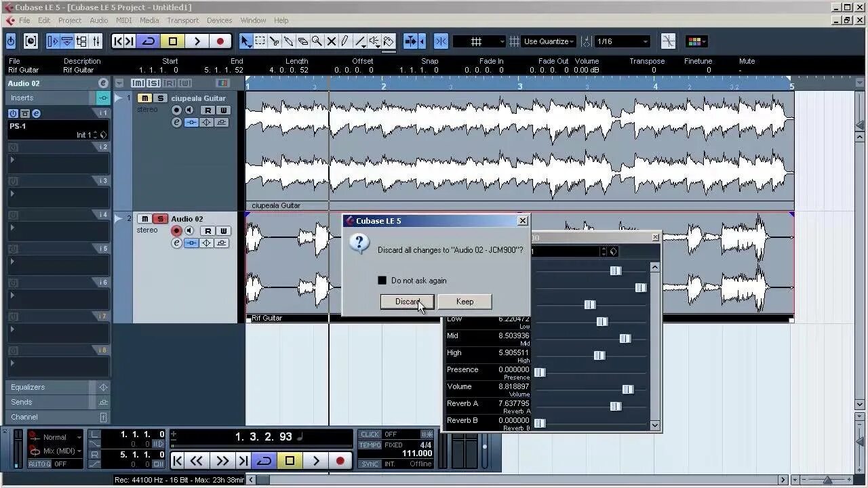Open the Transport menu
Viewport: 868px width, 488px height.
pos(183,20)
